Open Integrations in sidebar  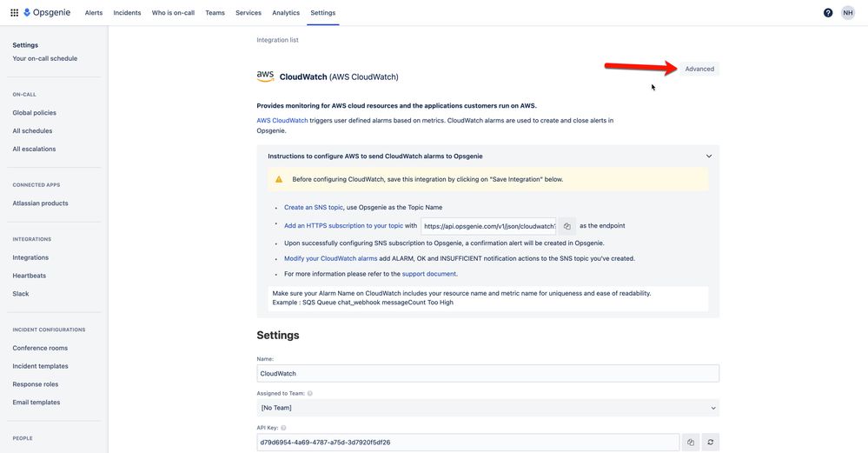click(30, 257)
